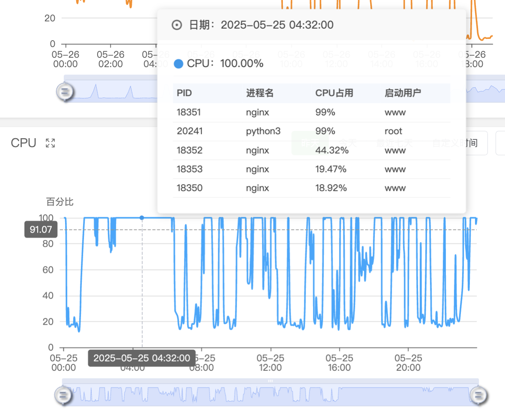Click the 91.07 y-axis pointer label
The width and height of the screenshot is (505, 420).
[x=41, y=230]
